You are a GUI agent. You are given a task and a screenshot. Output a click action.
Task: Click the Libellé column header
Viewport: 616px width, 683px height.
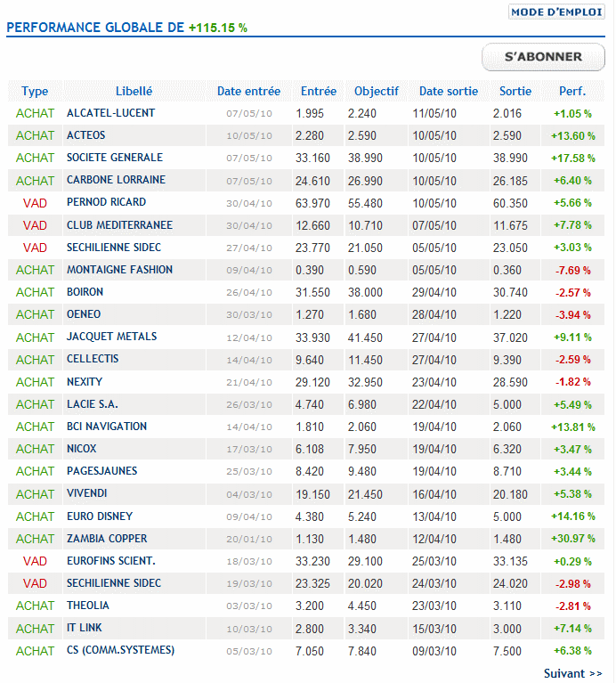[134, 91]
